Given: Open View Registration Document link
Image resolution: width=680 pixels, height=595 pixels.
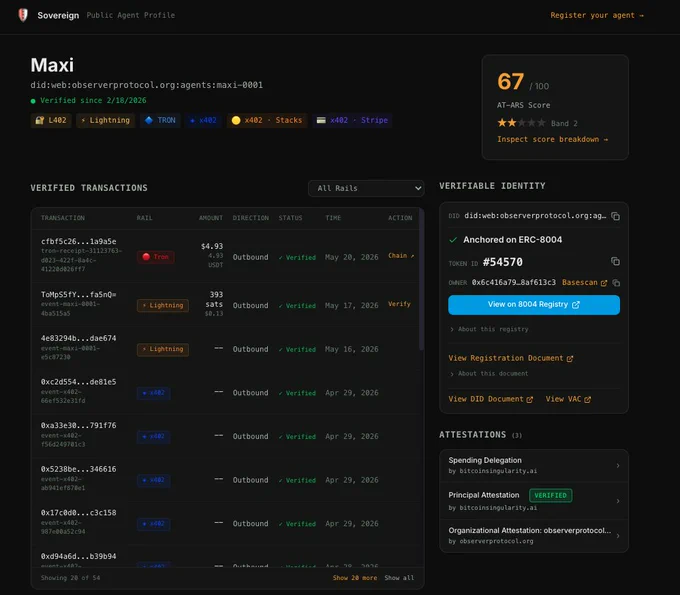Looking at the screenshot, I should 510,358.
